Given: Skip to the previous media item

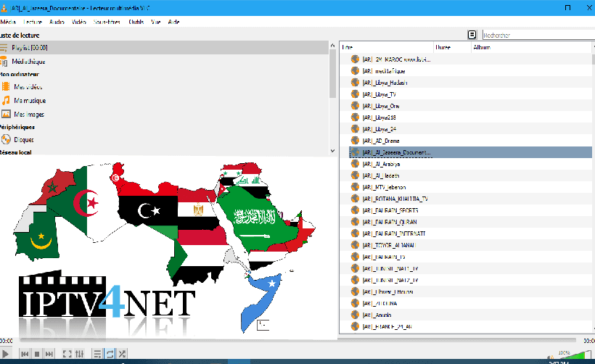Looking at the screenshot, I should point(25,354).
